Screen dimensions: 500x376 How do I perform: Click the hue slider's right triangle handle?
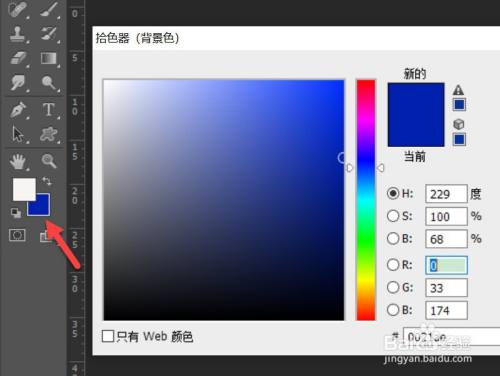tap(380, 168)
